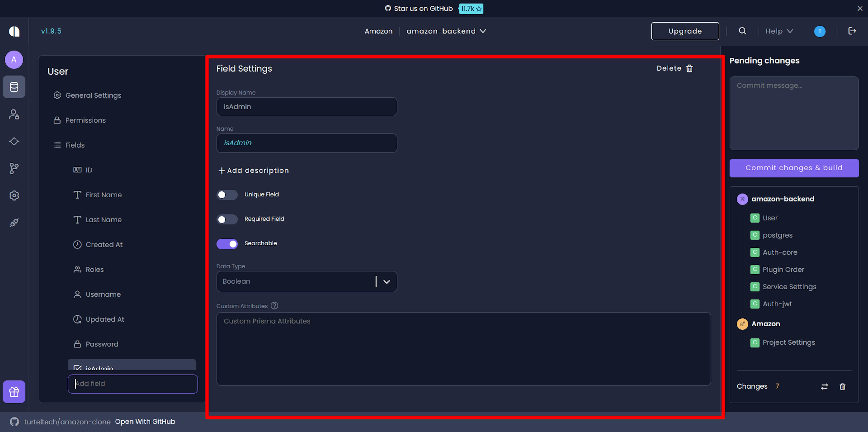Click the Custom Attributes help question icon

pyautogui.click(x=274, y=306)
